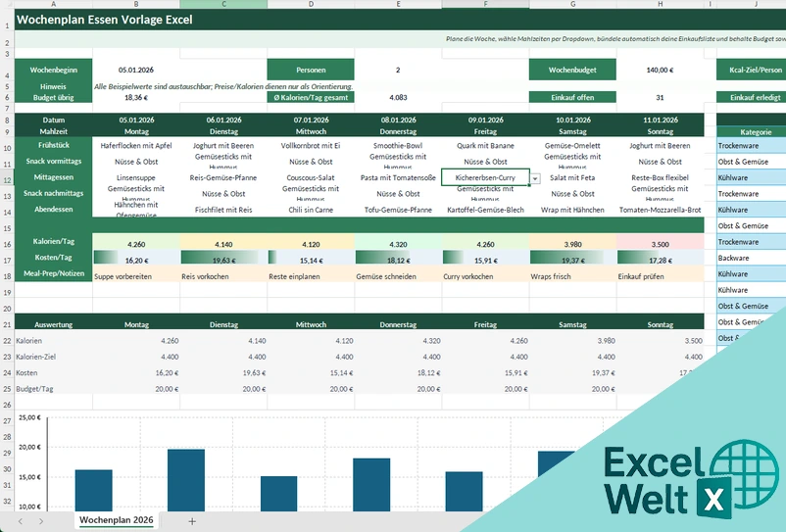Select the average calories value 4.083
786x532 pixels.
point(398,97)
